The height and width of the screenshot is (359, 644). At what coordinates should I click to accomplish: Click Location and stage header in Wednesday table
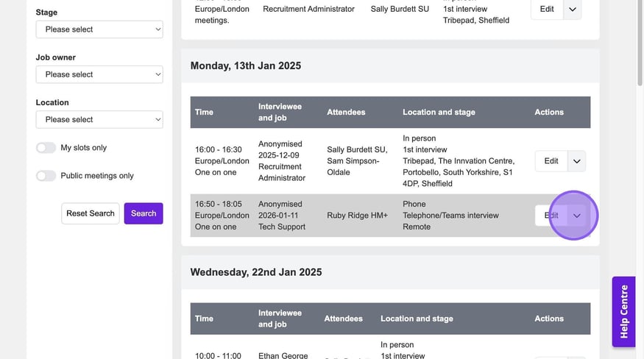click(417, 319)
